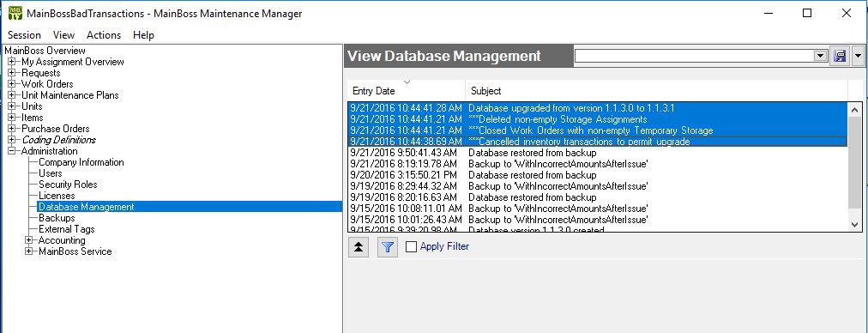Expand the Work Orders tree node
Image resolution: width=868 pixels, height=333 pixels.
point(12,83)
